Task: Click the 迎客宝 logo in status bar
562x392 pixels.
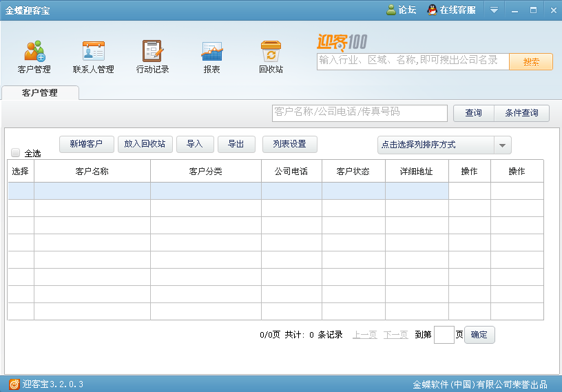Action: [14, 384]
